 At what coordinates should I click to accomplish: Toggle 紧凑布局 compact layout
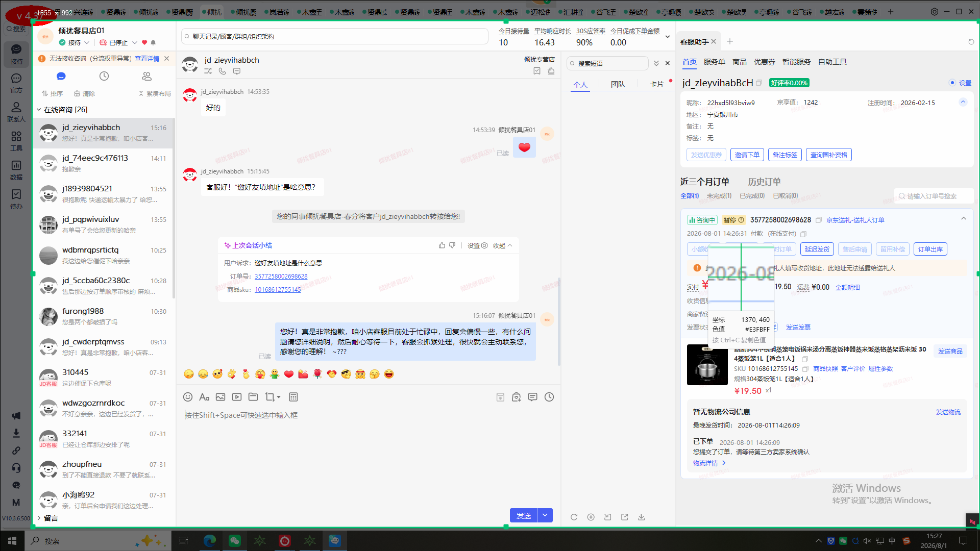pyautogui.click(x=155, y=93)
